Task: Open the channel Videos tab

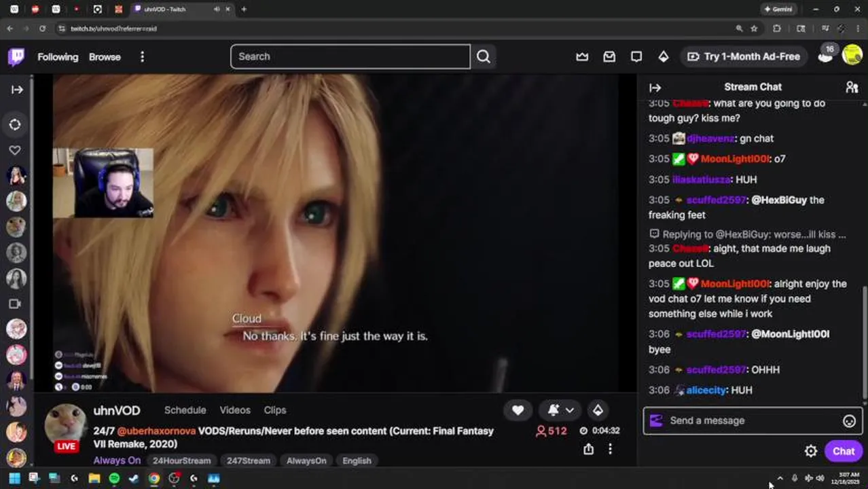Action: point(235,410)
